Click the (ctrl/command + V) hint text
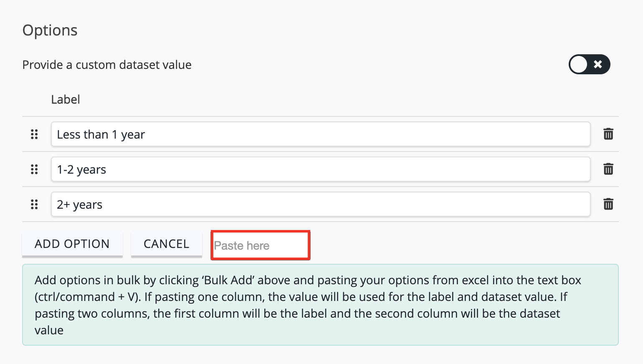The image size is (643, 364). pos(88,297)
